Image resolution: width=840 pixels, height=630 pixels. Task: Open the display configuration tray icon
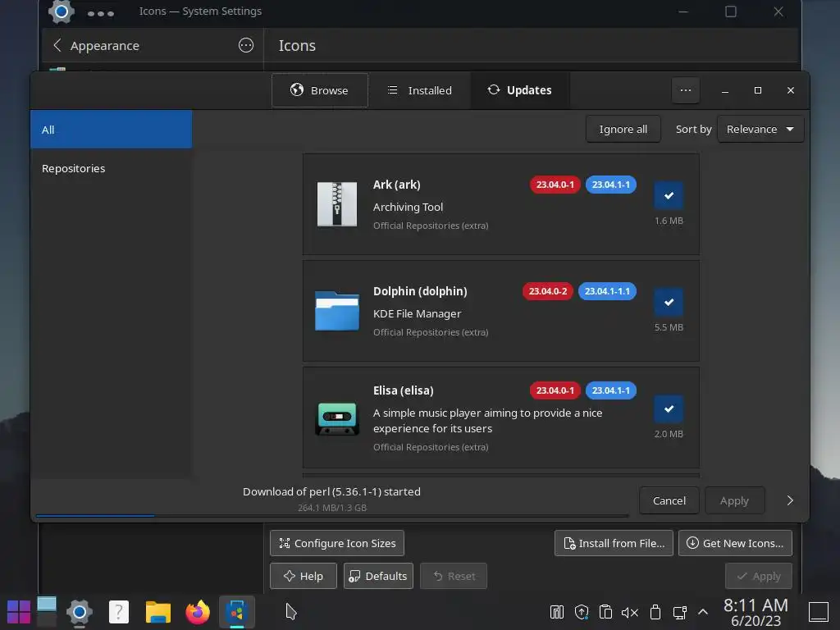pyautogui.click(x=679, y=612)
